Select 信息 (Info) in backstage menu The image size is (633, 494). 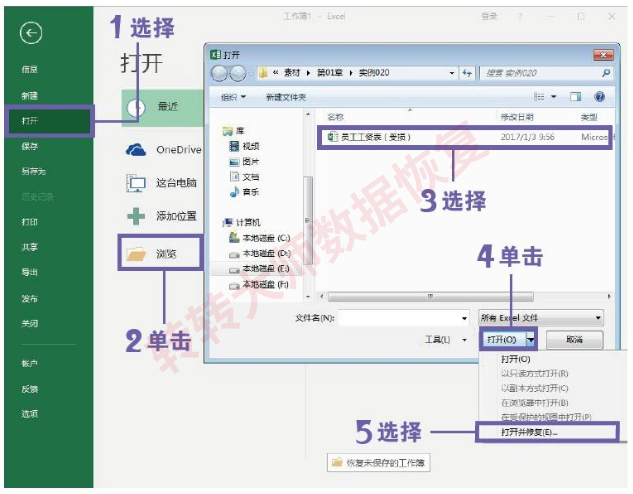point(30,69)
